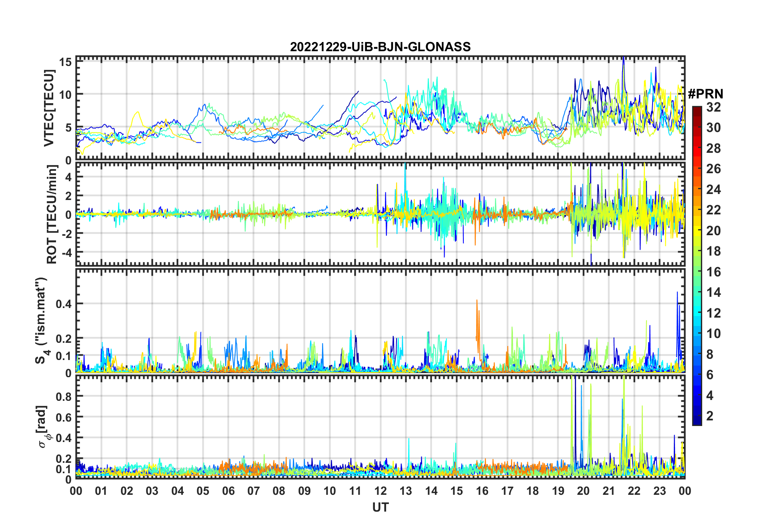
Task: Select UT axis tick label 04
Action: (178, 491)
